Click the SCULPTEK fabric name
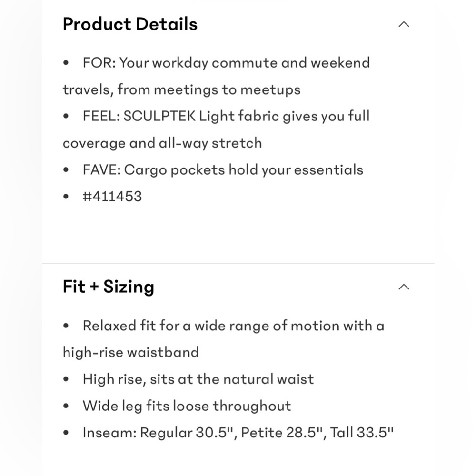Screen dimensions: 476x476 (159, 116)
